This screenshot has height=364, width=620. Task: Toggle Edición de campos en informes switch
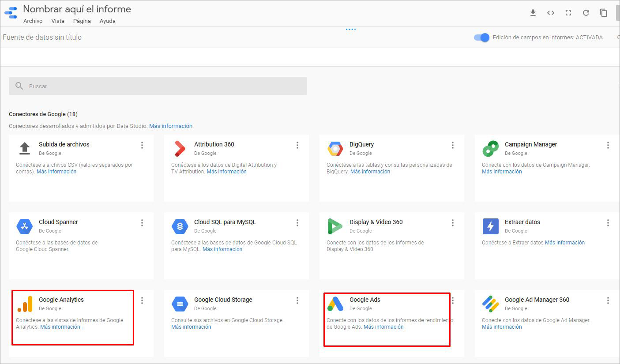coord(481,38)
